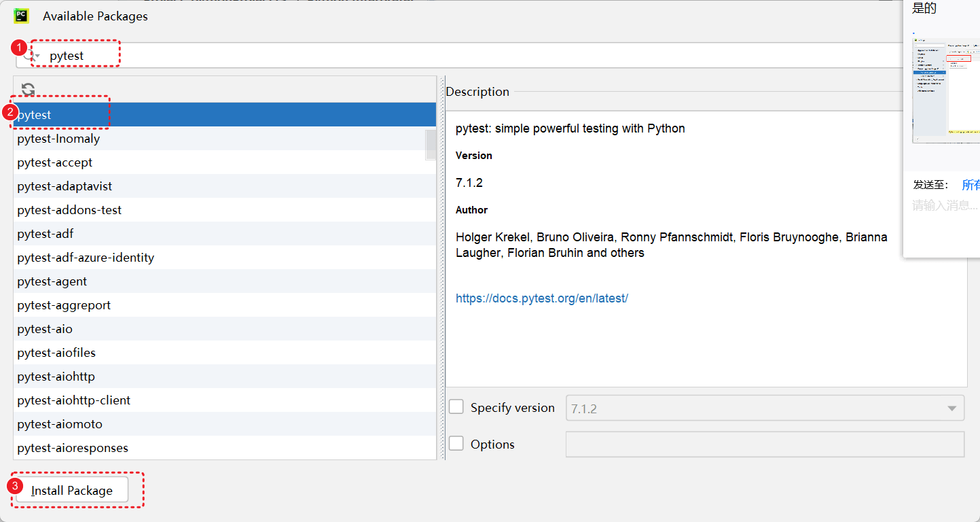Screen dimensions: 980x522
Task: Select the pytest package row
Action: (224, 115)
